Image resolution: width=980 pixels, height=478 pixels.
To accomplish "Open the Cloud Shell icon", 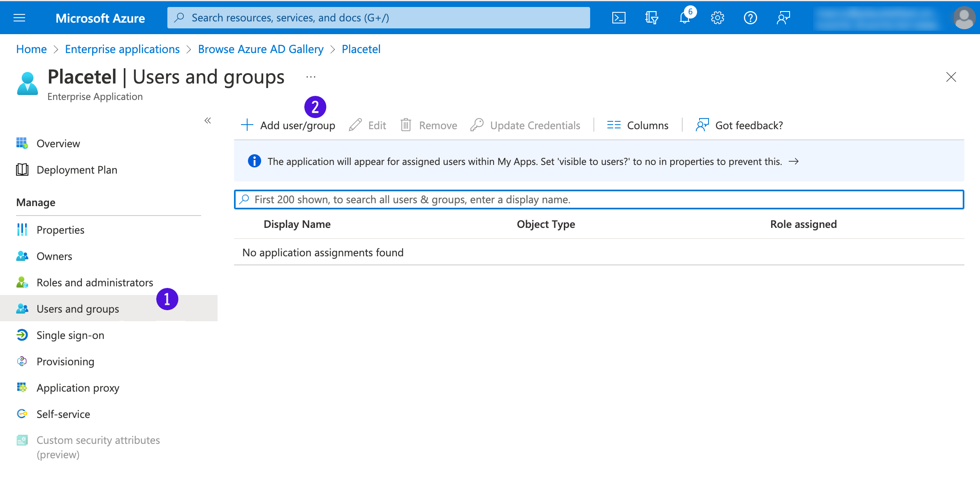I will pyautogui.click(x=619, y=18).
